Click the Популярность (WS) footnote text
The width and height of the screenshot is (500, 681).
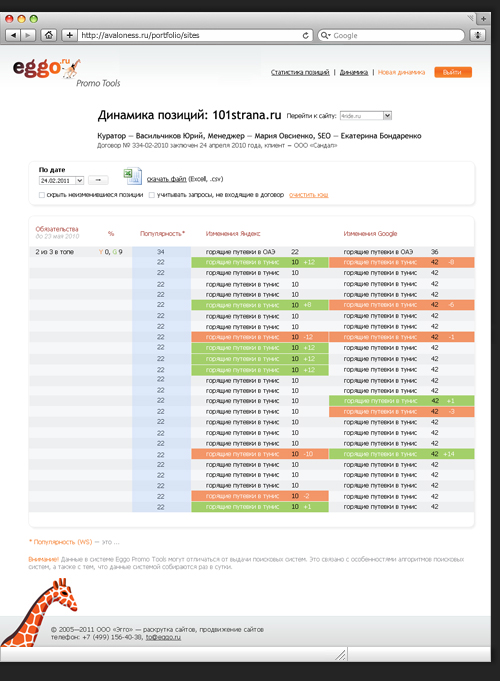point(62,542)
